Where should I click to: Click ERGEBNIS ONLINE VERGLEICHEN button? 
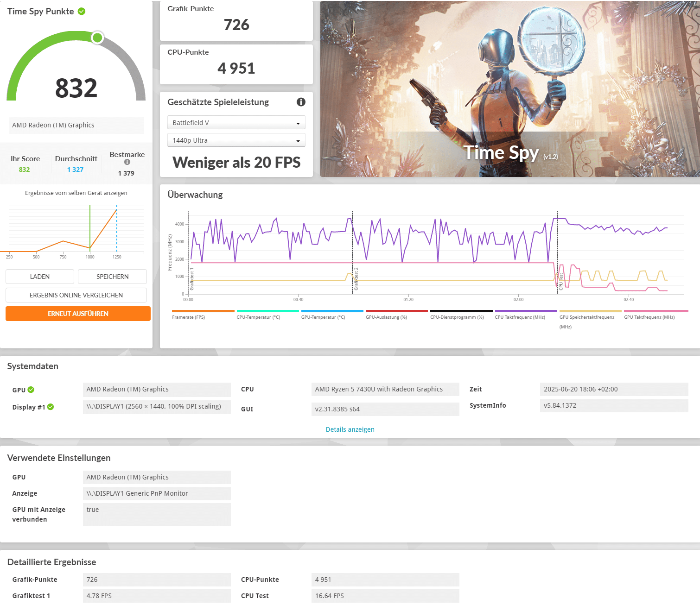click(x=76, y=295)
